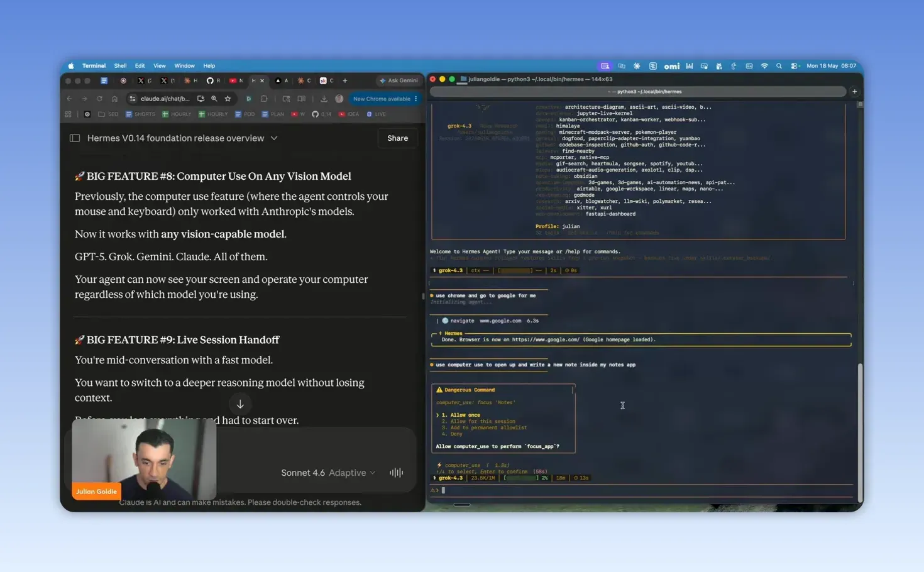The image size is (924, 572).
Task: Close the active Chrome tab
Action: pos(262,80)
